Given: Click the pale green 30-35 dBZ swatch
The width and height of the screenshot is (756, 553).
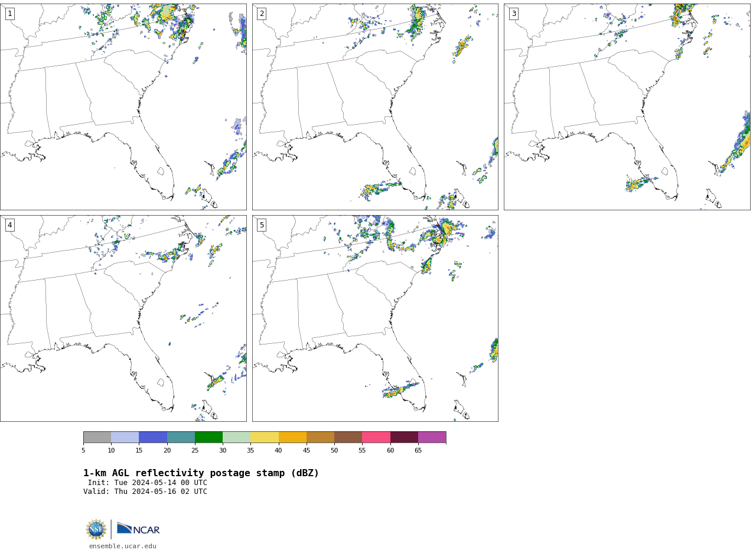Looking at the screenshot, I should [x=237, y=437].
